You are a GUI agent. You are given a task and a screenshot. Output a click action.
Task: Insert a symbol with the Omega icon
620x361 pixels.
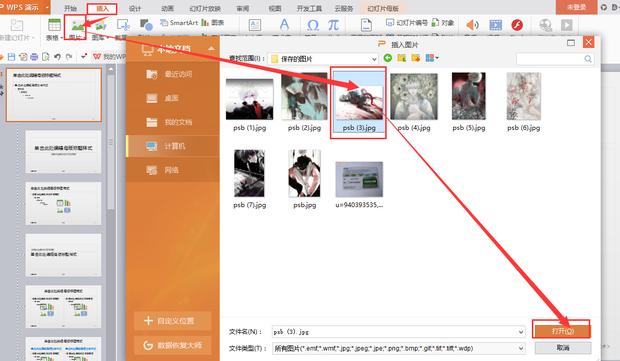coord(312,25)
